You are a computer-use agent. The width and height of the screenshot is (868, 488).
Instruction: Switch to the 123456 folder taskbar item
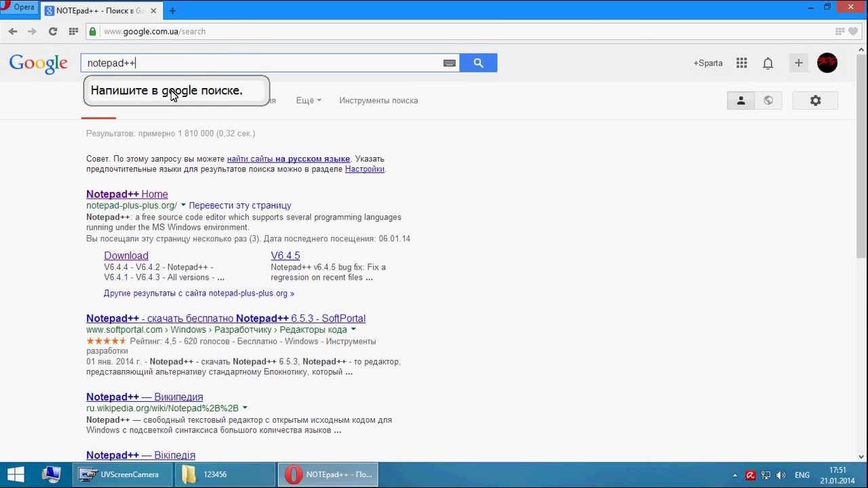(225, 474)
